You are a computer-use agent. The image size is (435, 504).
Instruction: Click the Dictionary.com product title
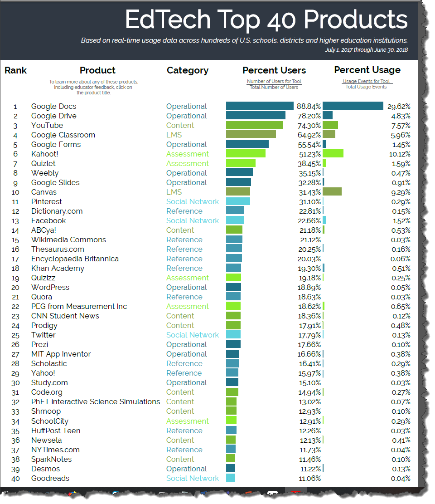tap(57, 211)
